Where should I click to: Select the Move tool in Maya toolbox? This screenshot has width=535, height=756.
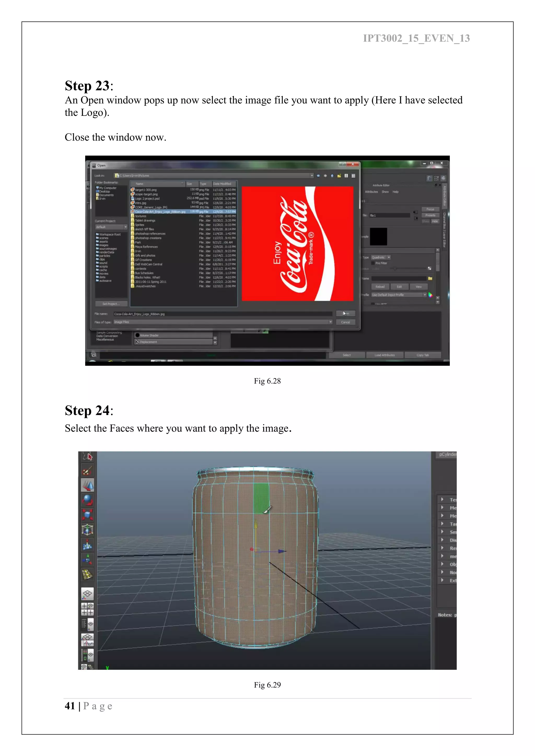87,485
